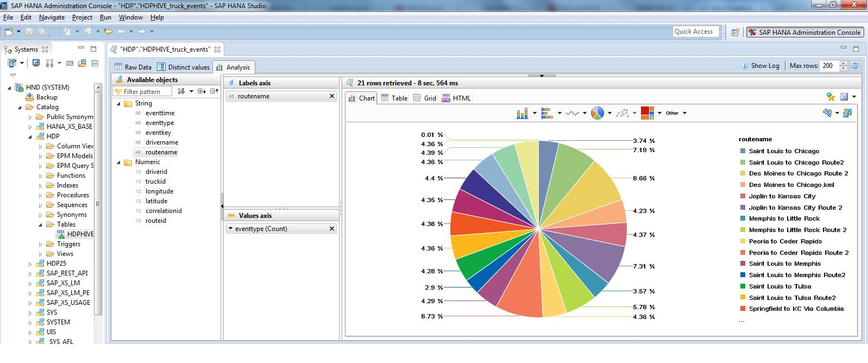This screenshot has width=868, height=363.
Task: Remove eventtype (Count) from Values axis
Action: pos(332,229)
